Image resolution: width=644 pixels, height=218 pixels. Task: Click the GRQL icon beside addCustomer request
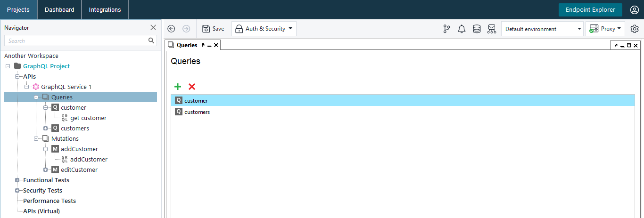pos(65,159)
